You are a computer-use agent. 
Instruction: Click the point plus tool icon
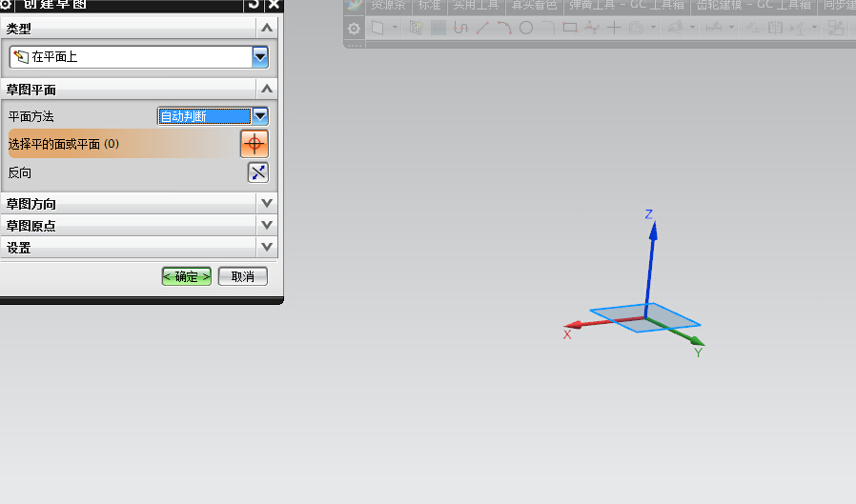click(x=614, y=28)
